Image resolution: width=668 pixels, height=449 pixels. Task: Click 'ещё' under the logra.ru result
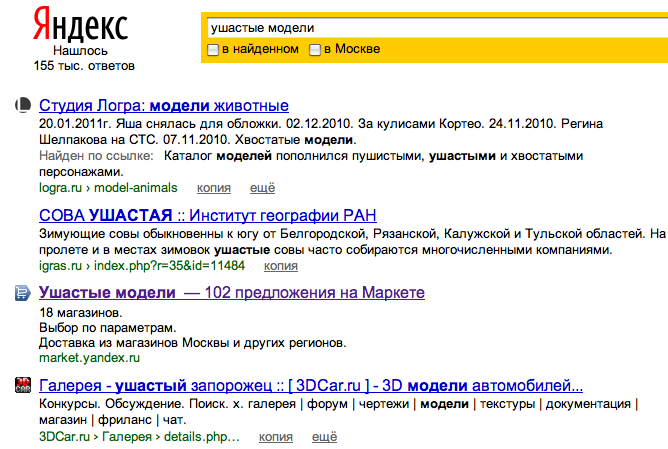click(x=262, y=188)
